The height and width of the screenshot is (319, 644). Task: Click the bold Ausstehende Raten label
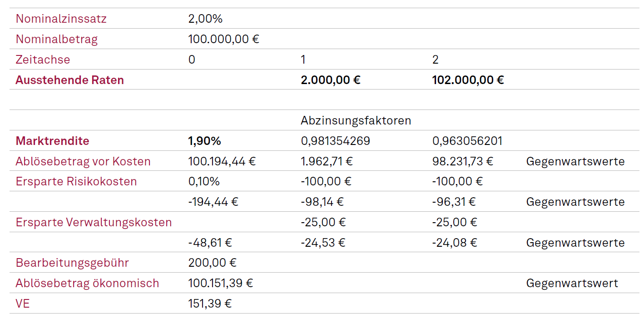pos(69,80)
